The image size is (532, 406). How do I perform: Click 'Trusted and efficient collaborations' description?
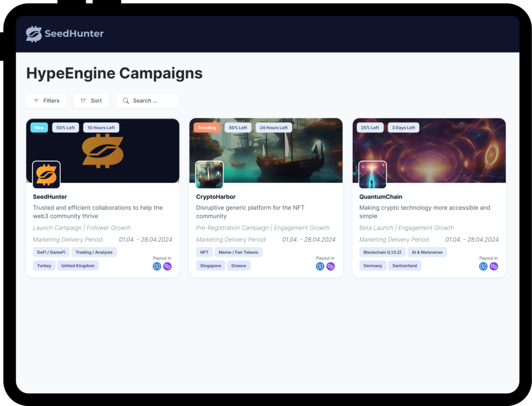98,212
